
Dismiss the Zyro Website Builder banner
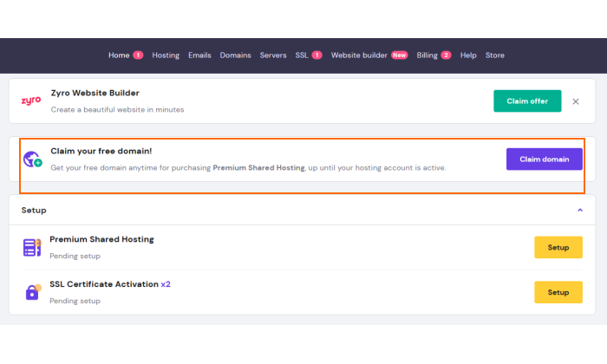coord(576,101)
